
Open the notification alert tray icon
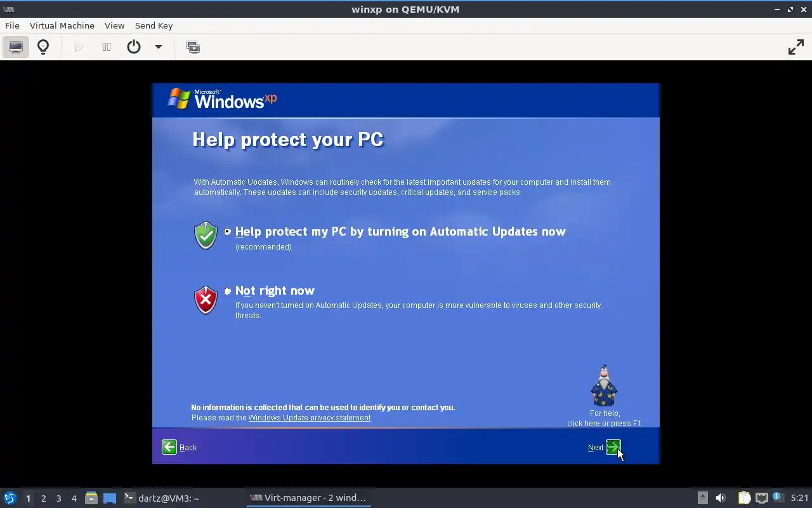[x=778, y=497]
